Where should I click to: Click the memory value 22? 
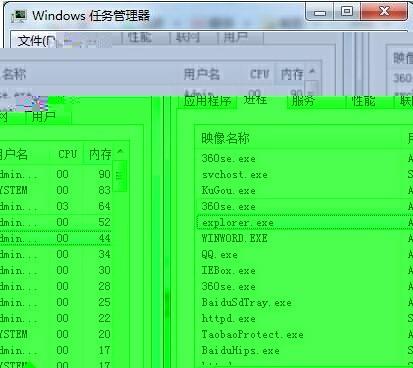104,318
